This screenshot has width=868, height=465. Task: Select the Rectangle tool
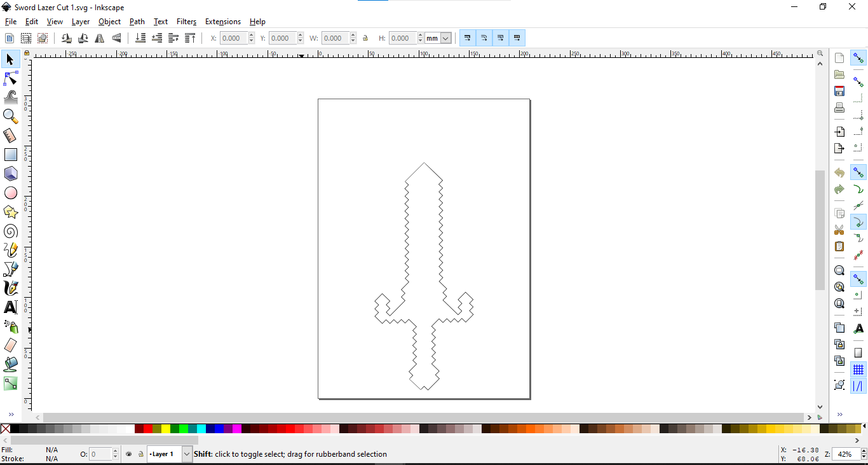(10, 155)
